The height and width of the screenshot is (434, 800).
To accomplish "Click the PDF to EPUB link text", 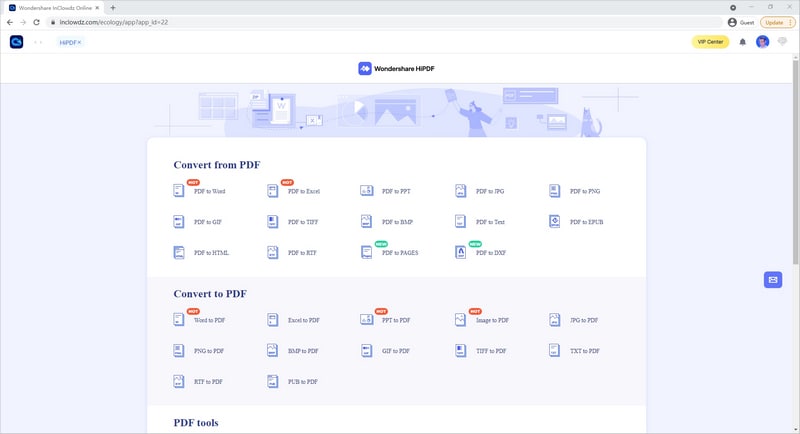I will point(586,222).
